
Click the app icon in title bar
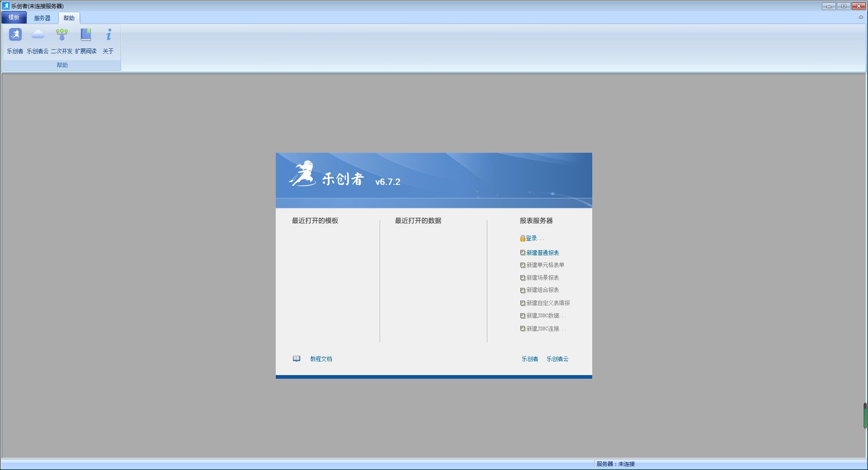[6, 6]
